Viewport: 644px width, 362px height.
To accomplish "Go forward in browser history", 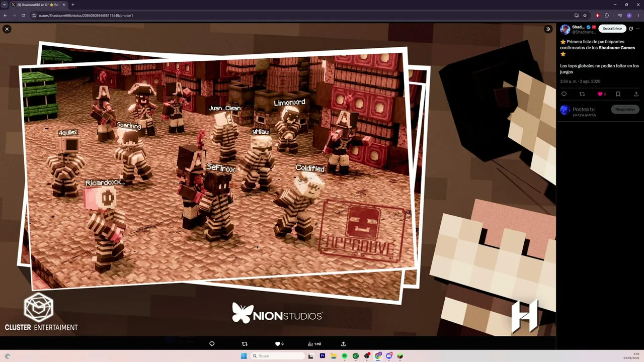I will coord(14,16).
